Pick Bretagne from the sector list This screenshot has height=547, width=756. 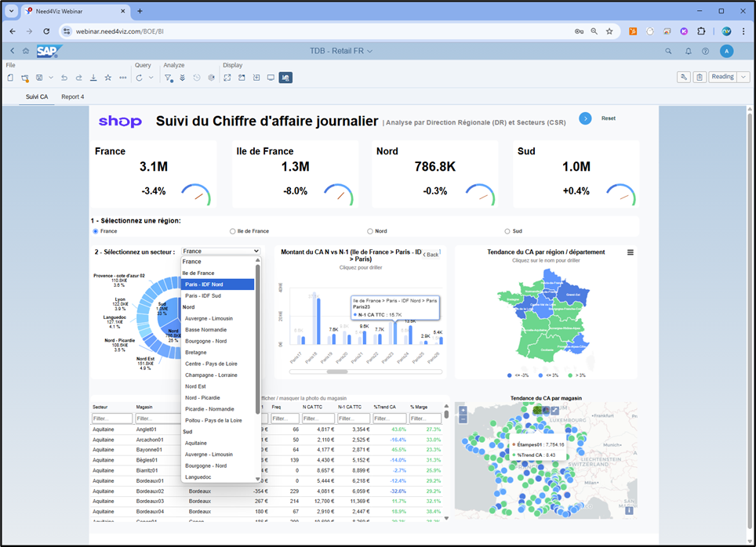(195, 353)
